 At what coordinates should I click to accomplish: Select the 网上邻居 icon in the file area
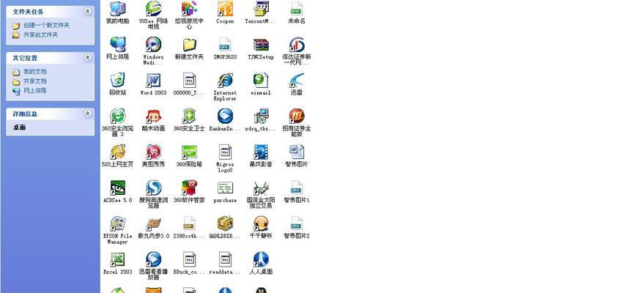117,45
